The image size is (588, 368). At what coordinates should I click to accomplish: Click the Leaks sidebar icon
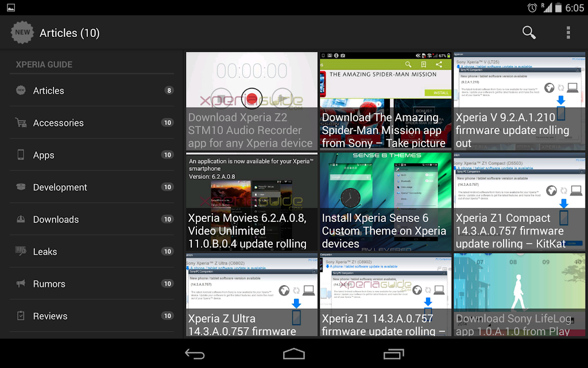[21, 251]
